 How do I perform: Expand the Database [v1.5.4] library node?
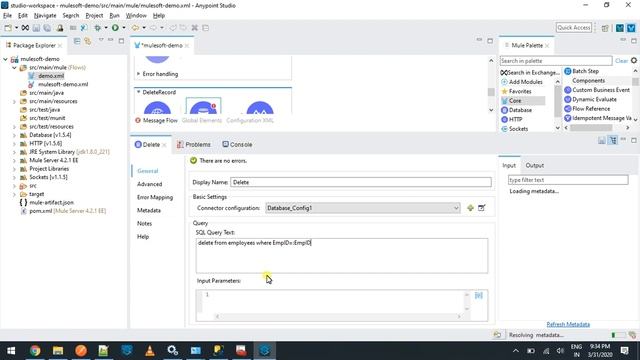click(x=14, y=135)
